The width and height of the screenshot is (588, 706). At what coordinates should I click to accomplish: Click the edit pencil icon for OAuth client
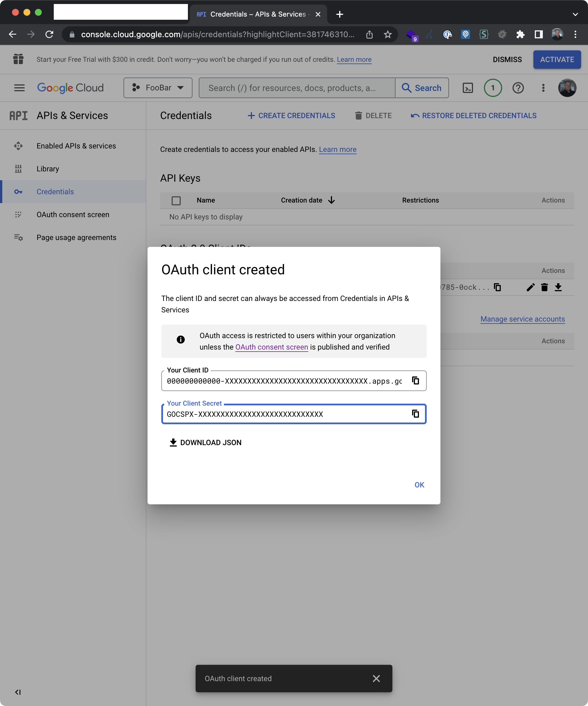click(530, 287)
